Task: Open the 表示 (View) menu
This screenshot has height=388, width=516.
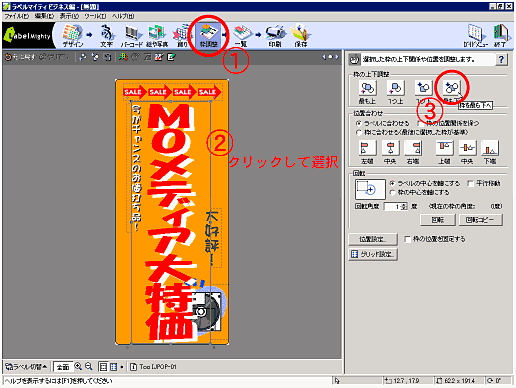Action: (x=69, y=16)
